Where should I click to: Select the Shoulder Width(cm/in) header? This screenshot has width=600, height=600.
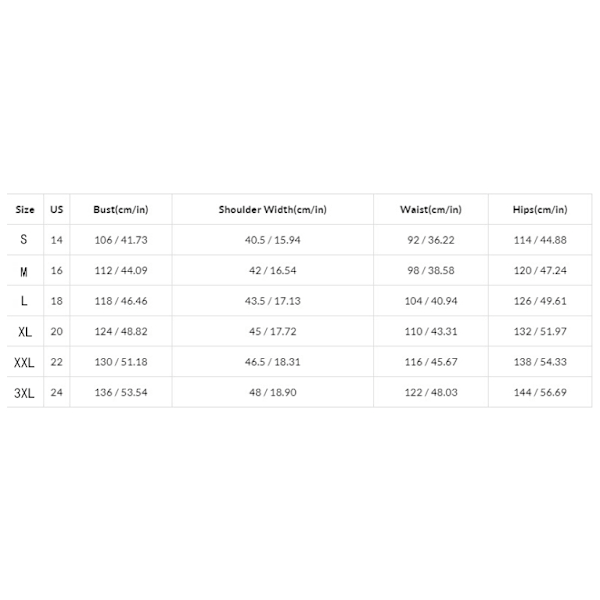272,209
